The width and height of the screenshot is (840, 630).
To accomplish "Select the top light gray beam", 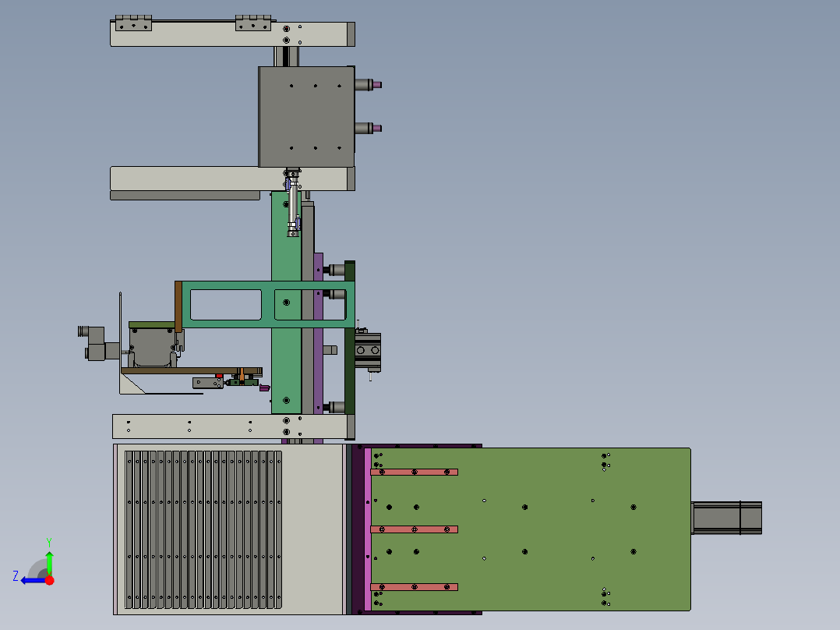I will click(232, 34).
